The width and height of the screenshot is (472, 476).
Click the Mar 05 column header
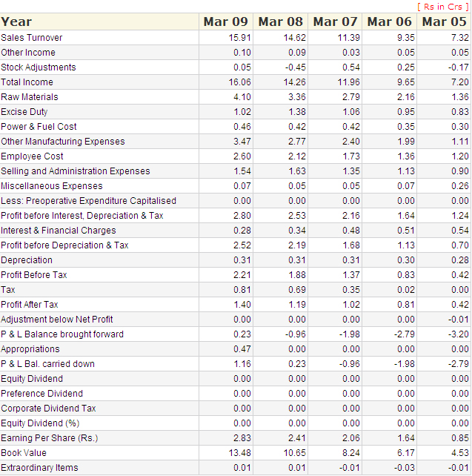click(x=445, y=22)
